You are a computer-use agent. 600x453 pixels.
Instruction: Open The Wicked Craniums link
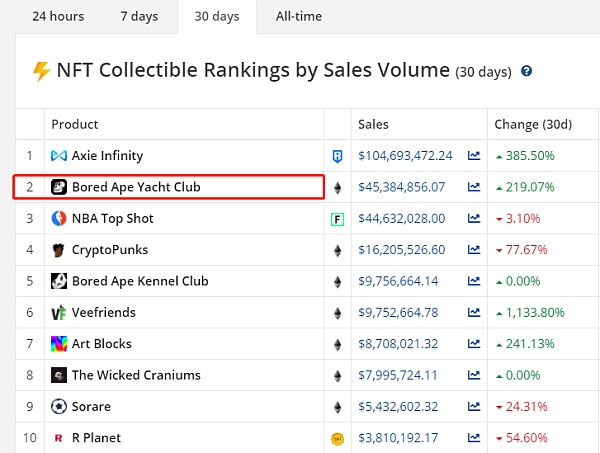point(136,375)
